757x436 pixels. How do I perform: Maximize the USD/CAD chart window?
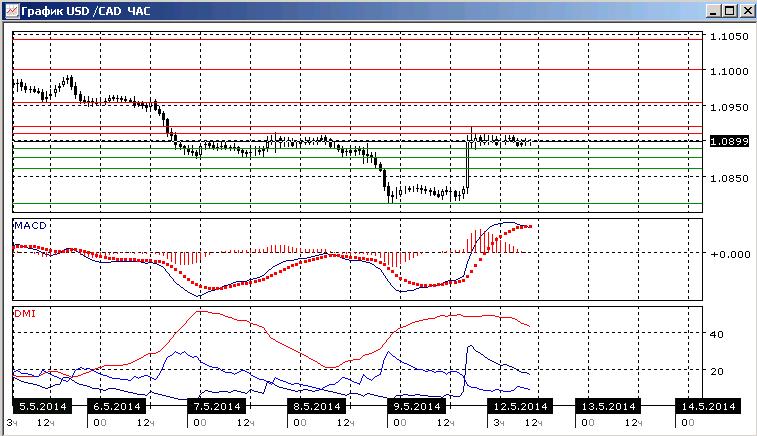pyautogui.click(x=730, y=11)
